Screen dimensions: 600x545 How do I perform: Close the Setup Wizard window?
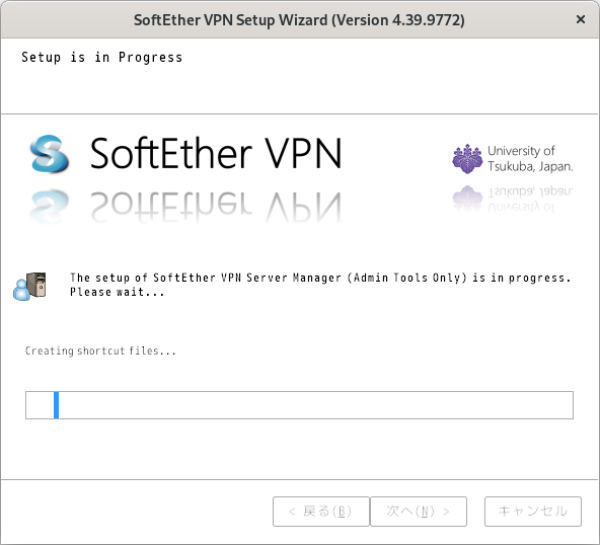[581, 20]
